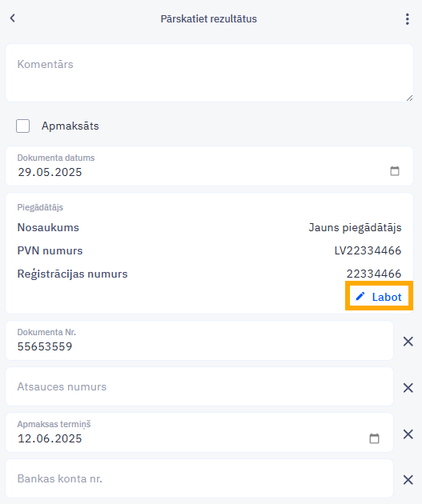Open calendar picker for Apmaksas termiņš
This screenshot has height=504, width=422.
pos(374,438)
